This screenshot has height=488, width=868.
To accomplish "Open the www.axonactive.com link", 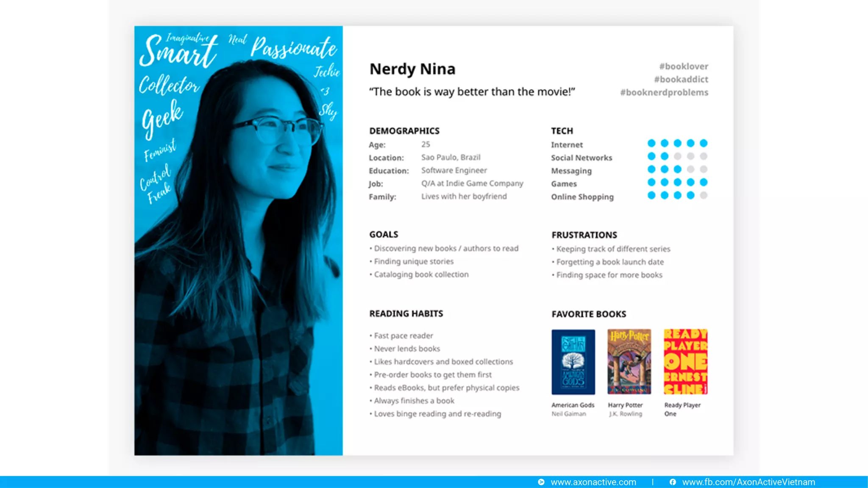I will pos(593,482).
